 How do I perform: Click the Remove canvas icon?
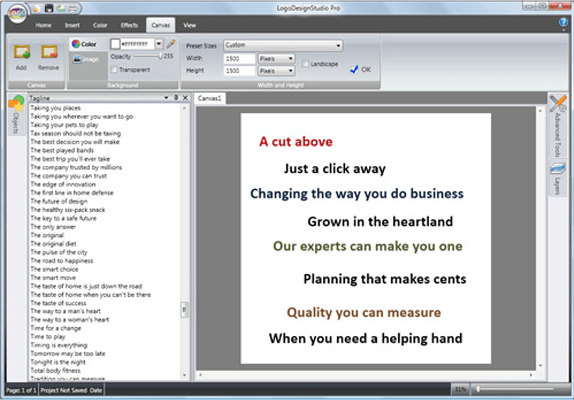tap(49, 52)
